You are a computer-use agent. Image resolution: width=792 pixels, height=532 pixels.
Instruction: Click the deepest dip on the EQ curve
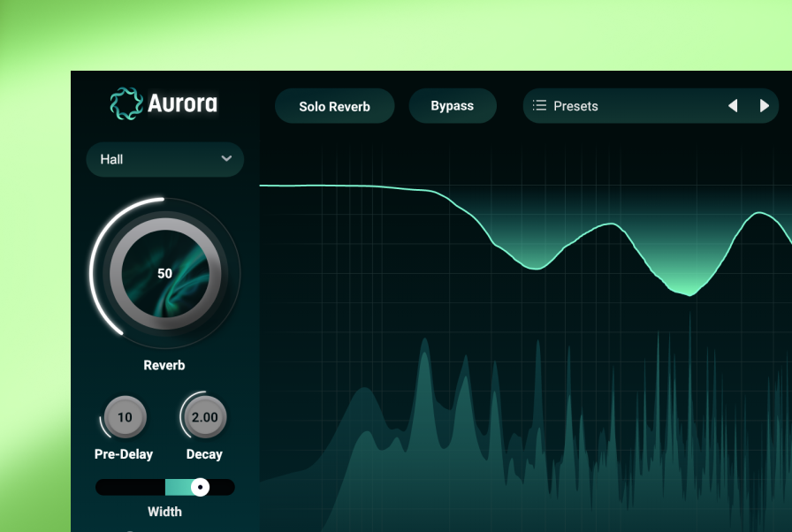pos(689,293)
